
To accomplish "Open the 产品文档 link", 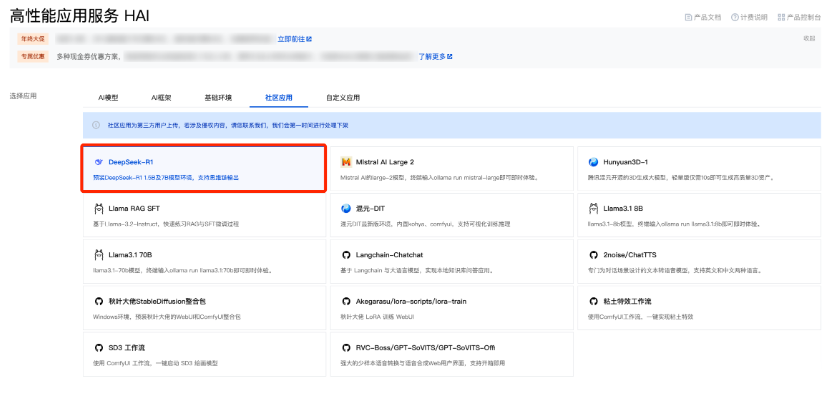I will point(703,17).
